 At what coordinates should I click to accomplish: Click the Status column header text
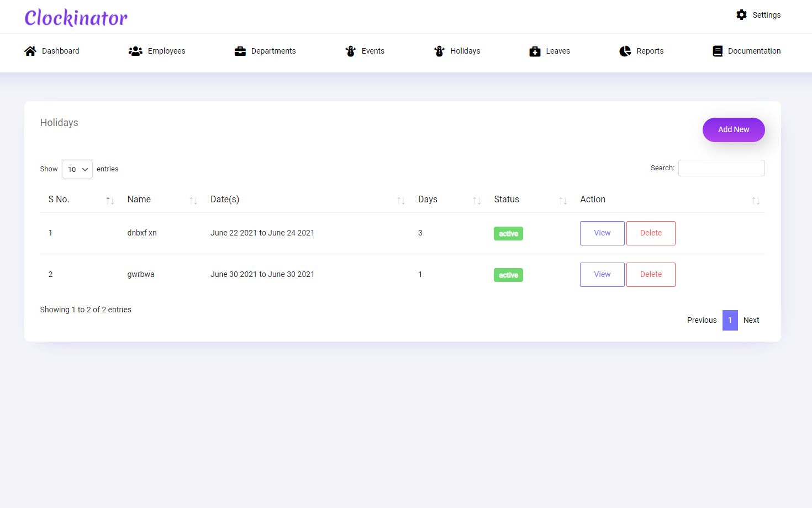click(507, 200)
